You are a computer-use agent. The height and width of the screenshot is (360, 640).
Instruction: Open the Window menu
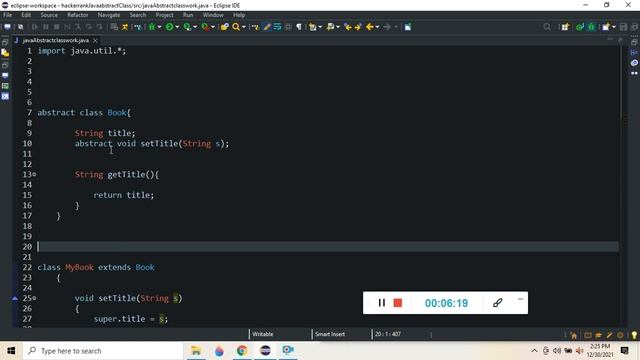213,15
